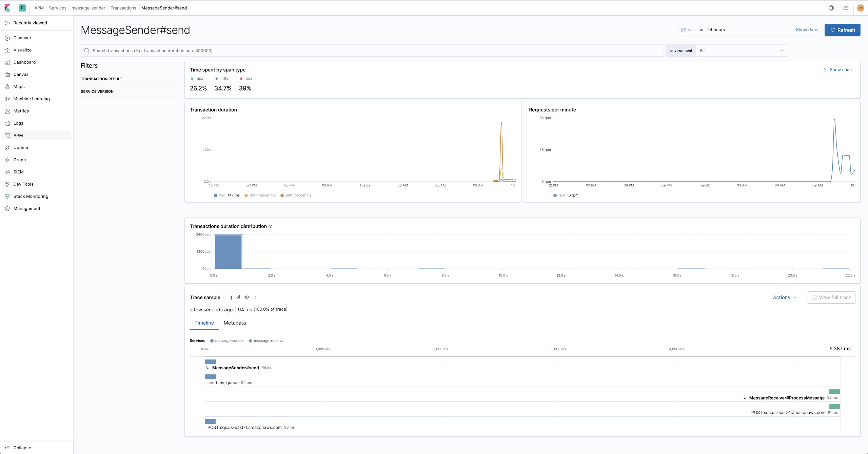Select the tallest bar in duration distribution
This screenshot has width=868, height=454.
pyautogui.click(x=229, y=252)
